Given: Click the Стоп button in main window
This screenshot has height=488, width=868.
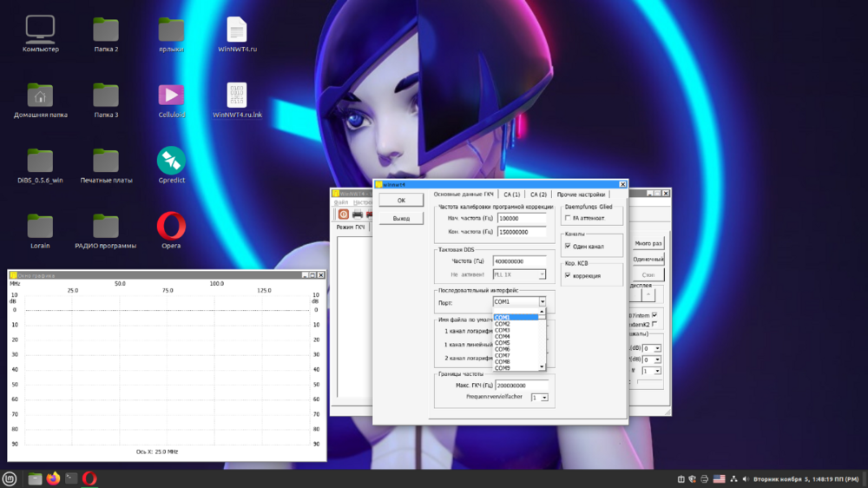Looking at the screenshot, I should (x=648, y=274).
